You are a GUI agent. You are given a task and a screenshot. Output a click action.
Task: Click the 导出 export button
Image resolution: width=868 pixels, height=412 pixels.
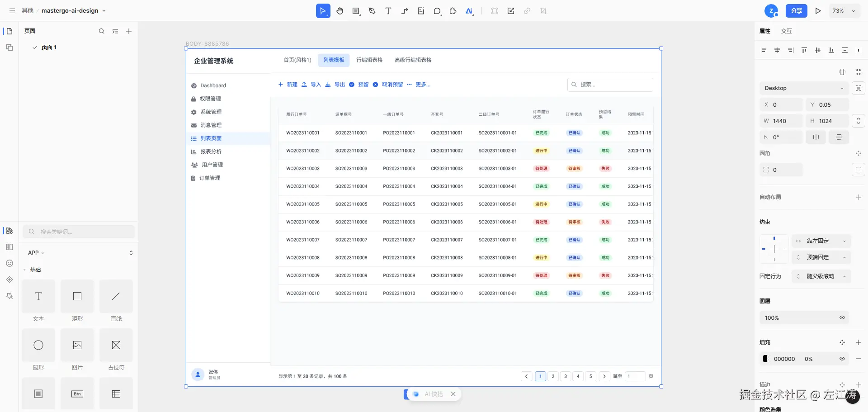335,85
